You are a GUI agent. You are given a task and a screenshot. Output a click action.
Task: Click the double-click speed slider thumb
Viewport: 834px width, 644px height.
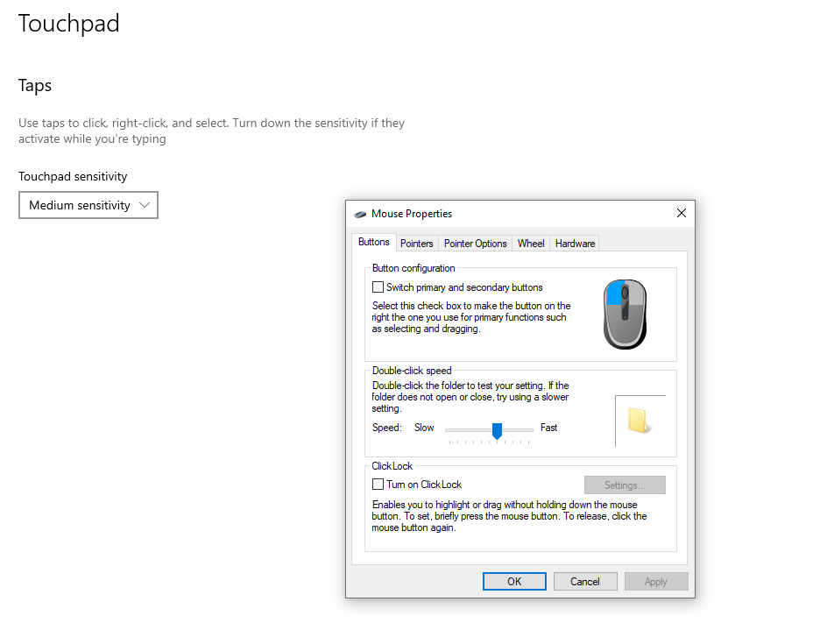(x=497, y=431)
